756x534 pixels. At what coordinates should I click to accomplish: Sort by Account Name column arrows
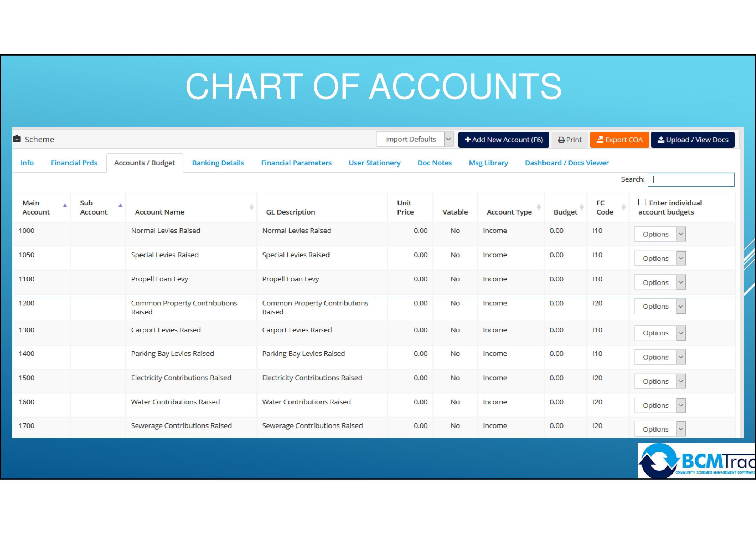click(x=251, y=207)
